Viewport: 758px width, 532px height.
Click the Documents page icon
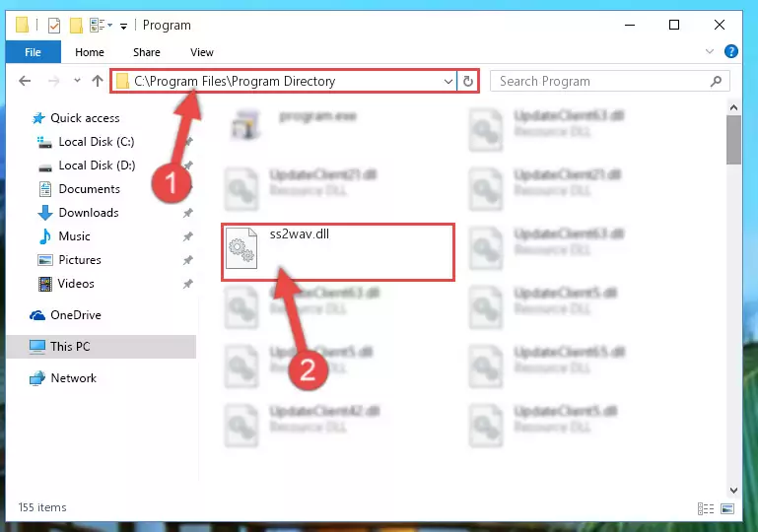tap(45, 189)
